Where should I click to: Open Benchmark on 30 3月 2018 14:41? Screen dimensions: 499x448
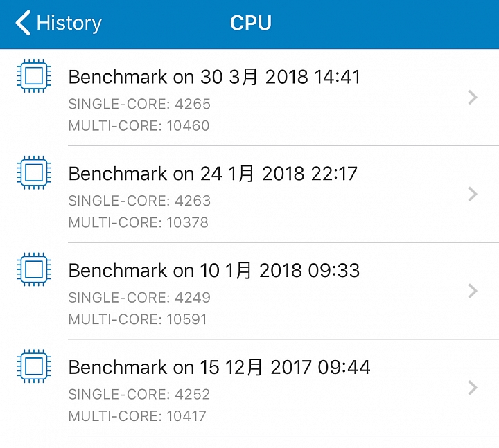coord(249,98)
